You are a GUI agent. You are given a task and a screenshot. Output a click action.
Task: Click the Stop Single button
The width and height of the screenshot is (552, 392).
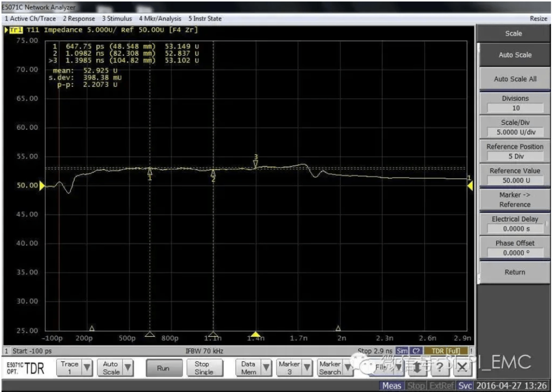coord(204,368)
